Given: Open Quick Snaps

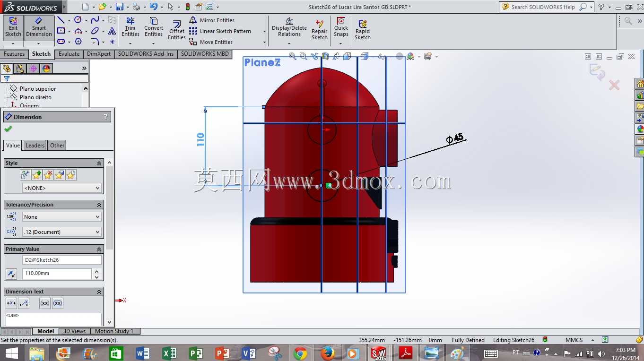Looking at the screenshot, I should click(x=341, y=27).
